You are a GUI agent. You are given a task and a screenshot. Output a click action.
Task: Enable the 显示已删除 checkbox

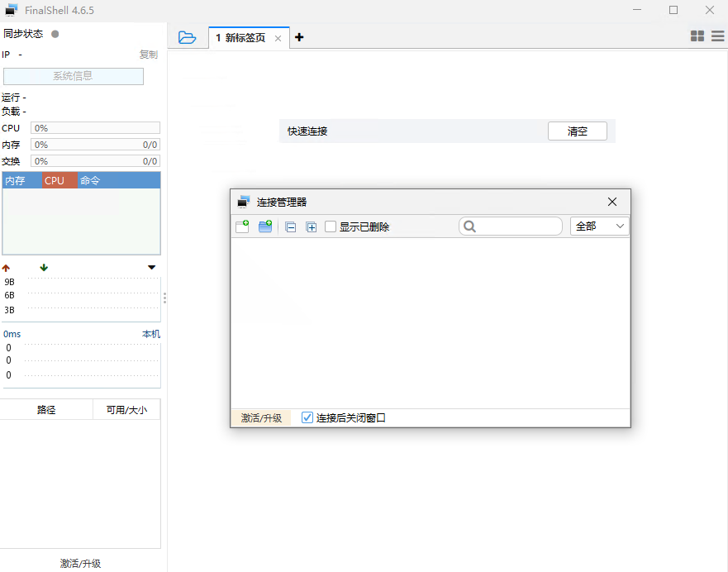(330, 226)
